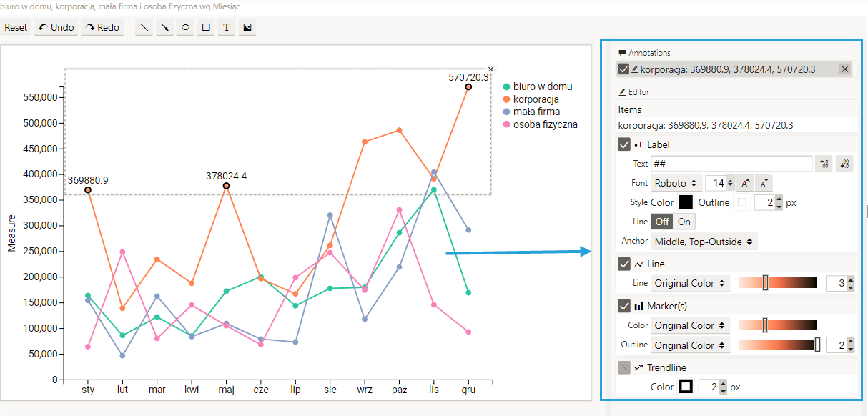The width and height of the screenshot is (868, 416).
Task: Click the insert image tool
Action: pos(247,28)
